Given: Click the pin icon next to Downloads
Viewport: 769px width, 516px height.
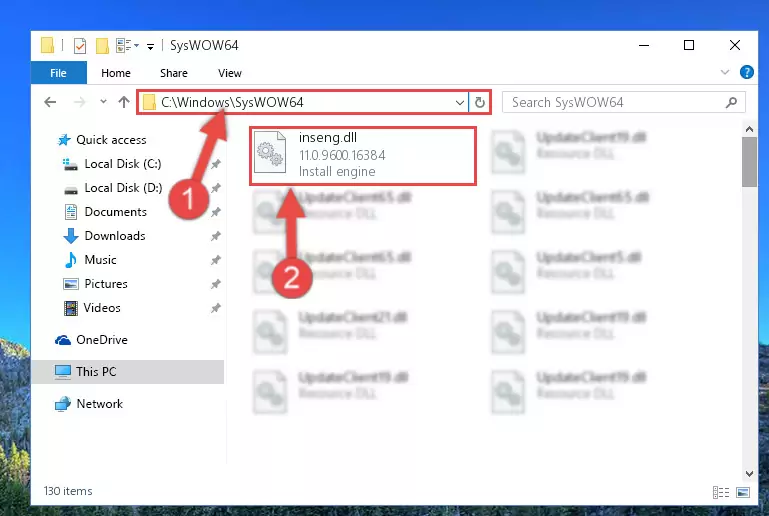Looking at the screenshot, I should tap(215, 236).
